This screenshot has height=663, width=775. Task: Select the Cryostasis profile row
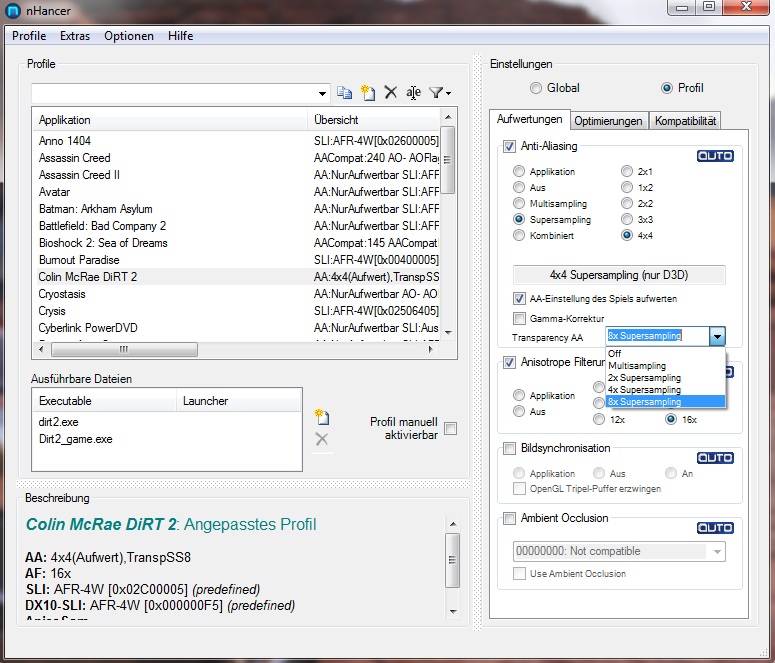237,294
